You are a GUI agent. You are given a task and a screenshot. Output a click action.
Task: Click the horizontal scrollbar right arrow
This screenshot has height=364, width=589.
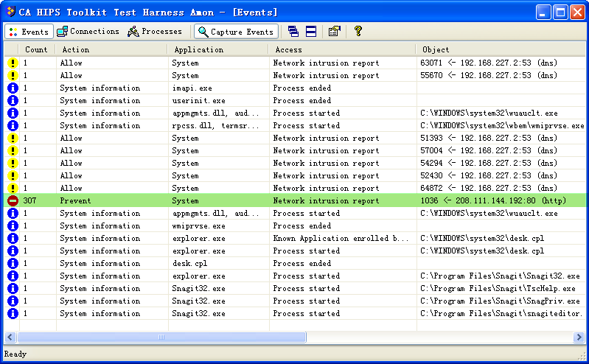(579, 337)
